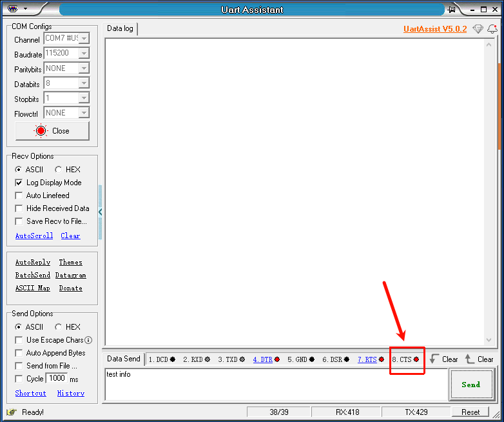Open the send History link

pyautogui.click(x=71, y=393)
